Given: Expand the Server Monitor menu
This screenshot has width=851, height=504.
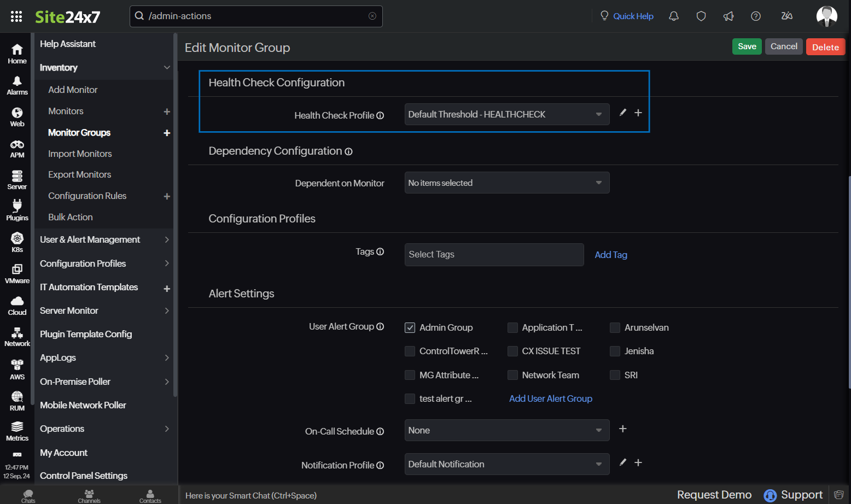Looking at the screenshot, I should click(x=69, y=310).
